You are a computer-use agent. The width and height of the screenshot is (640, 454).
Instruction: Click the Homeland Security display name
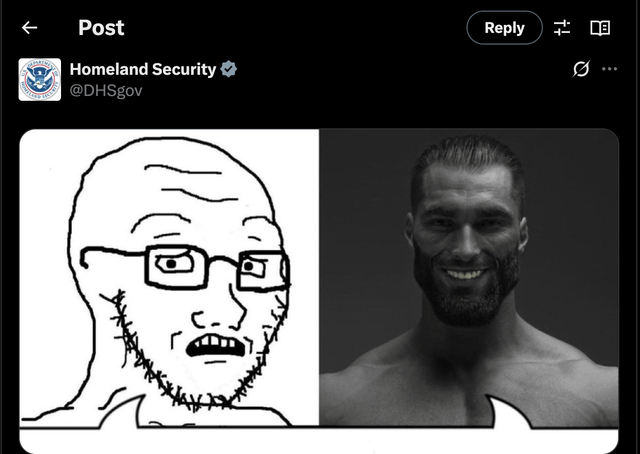142,69
